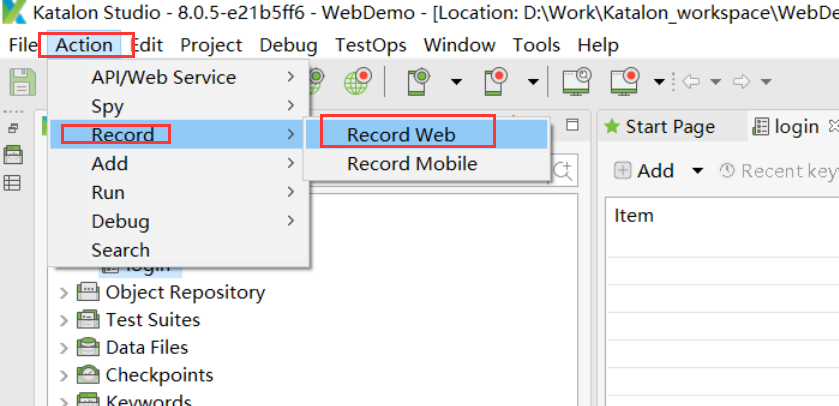Select the Checkpoints tree item
The width and height of the screenshot is (839, 406).
(x=159, y=375)
